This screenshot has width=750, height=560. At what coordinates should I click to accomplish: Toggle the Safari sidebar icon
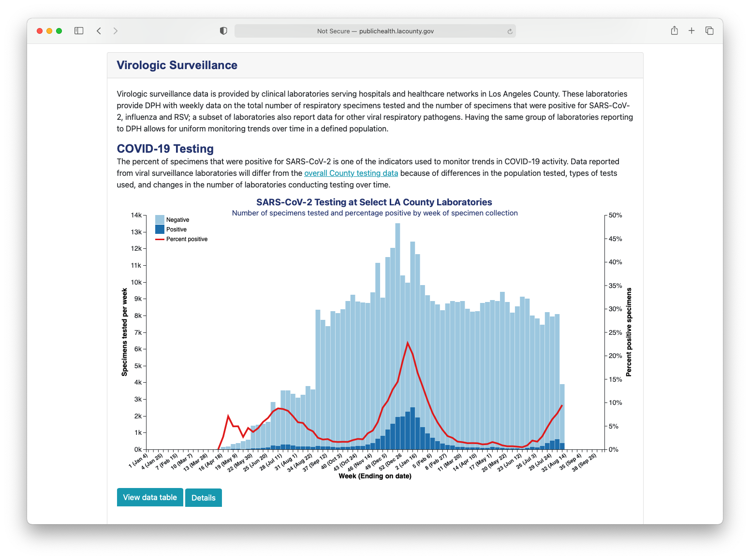pos(79,31)
